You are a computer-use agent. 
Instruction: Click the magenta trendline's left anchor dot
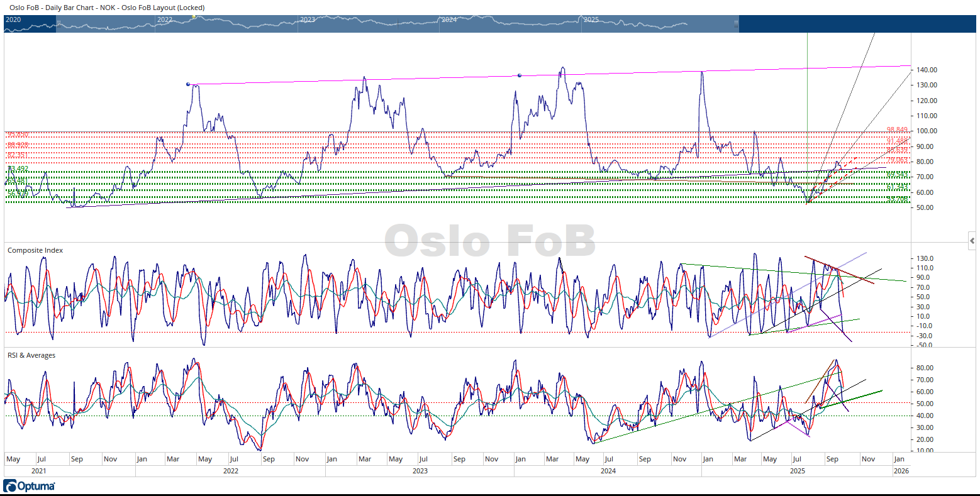[x=188, y=84]
